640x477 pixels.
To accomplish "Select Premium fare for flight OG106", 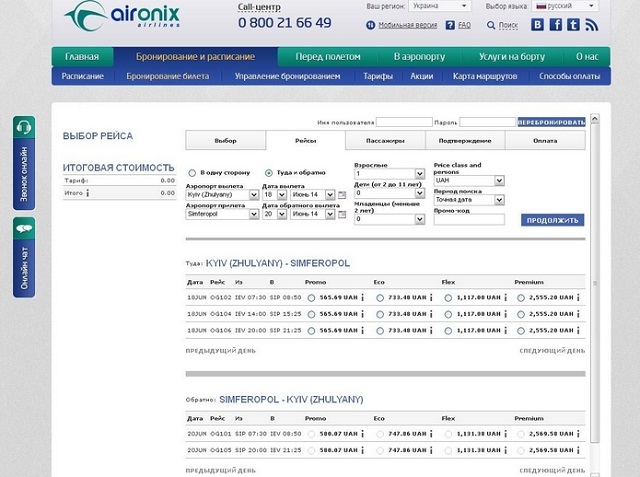I will (522, 329).
